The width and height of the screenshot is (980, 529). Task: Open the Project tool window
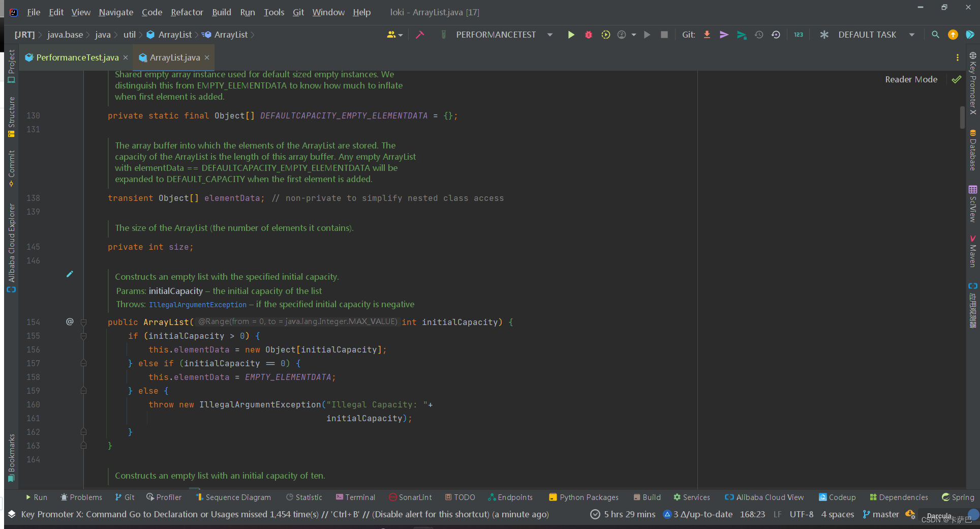(11, 66)
